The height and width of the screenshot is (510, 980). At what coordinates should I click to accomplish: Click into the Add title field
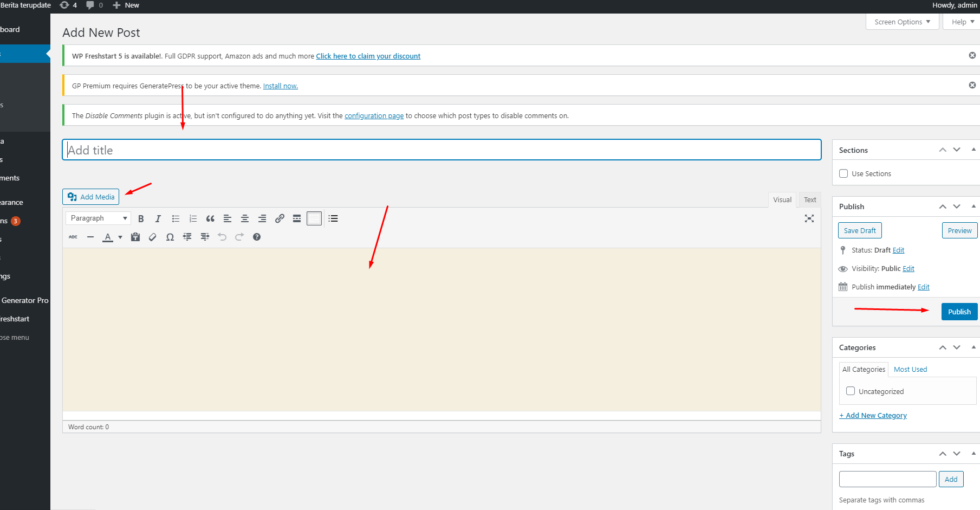click(x=442, y=150)
